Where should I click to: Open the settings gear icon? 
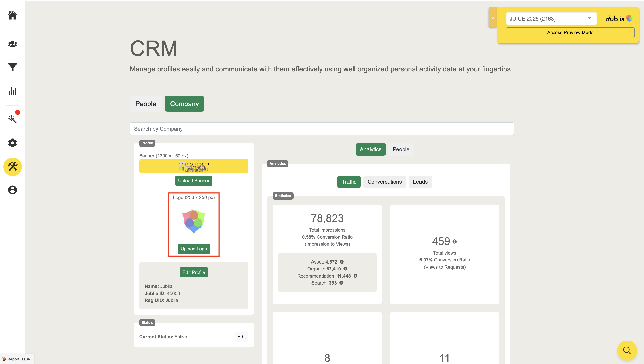click(x=13, y=143)
